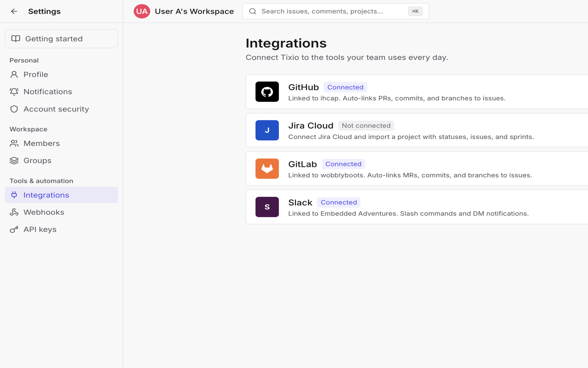
Task: Click User A's Workspace name
Action: 194,11
